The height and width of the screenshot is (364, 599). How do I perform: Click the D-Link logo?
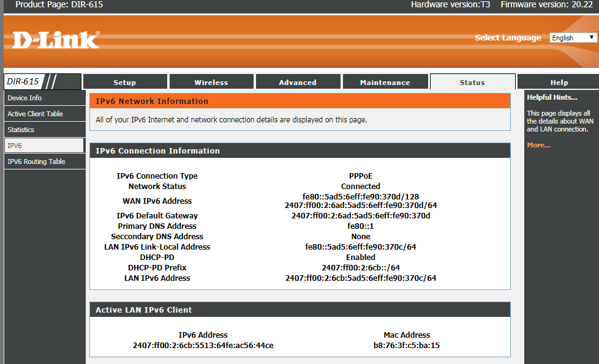coord(56,40)
